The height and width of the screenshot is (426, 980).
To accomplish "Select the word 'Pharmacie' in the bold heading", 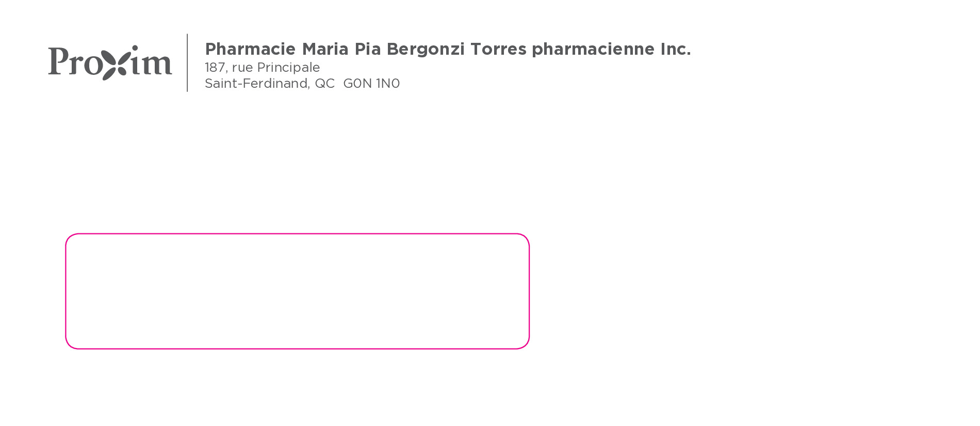I will click(x=250, y=49).
